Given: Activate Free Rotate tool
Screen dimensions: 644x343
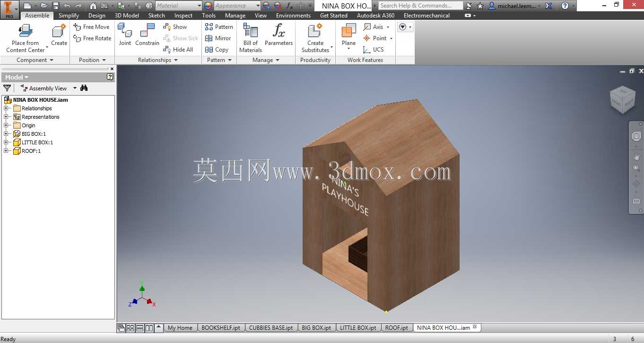Looking at the screenshot, I should pyautogui.click(x=93, y=38).
